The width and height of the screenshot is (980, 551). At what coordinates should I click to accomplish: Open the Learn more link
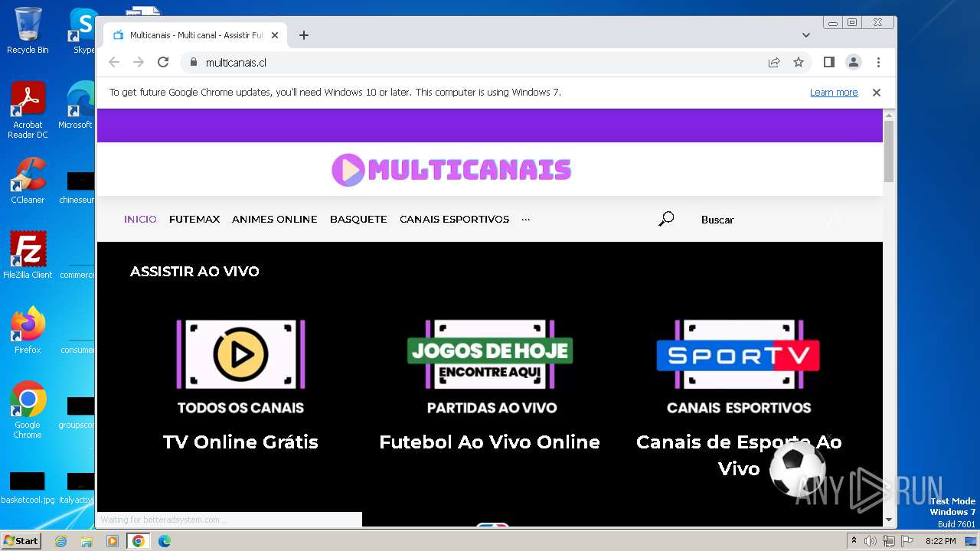point(834,93)
